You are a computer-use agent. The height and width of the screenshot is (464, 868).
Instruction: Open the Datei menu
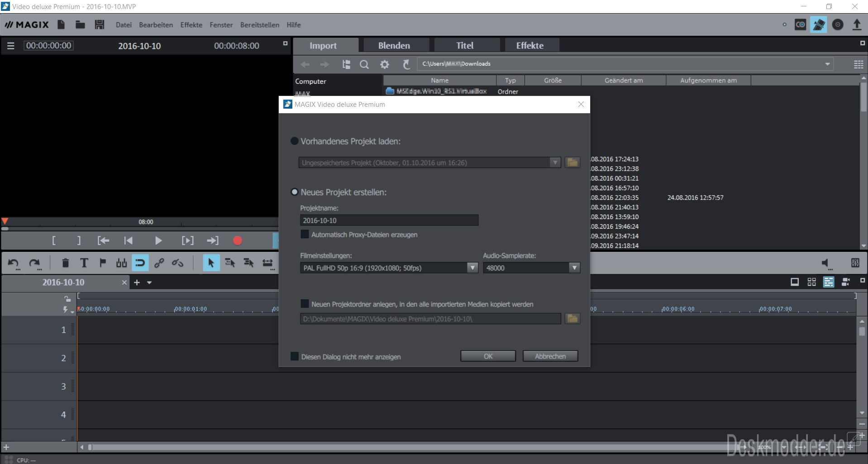click(x=124, y=25)
